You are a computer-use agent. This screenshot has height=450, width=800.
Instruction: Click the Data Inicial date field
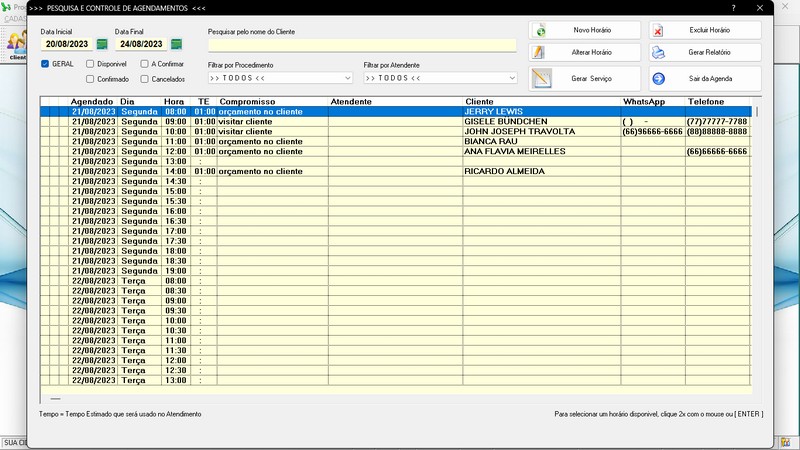click(x=67, y=44)
